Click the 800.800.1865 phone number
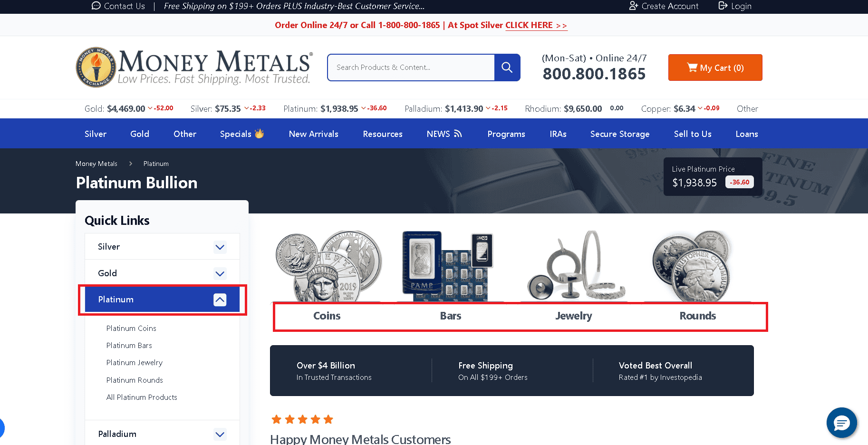Screen dimensions: 868x445 point(594,74)
